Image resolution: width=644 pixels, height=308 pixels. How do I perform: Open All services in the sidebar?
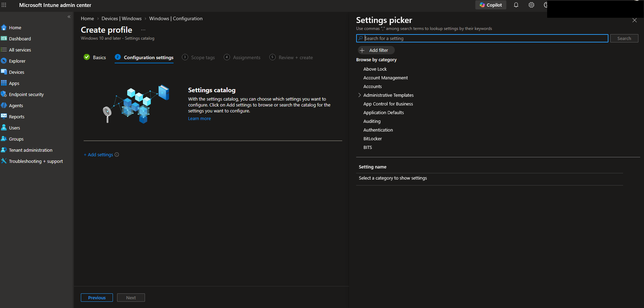20,50
